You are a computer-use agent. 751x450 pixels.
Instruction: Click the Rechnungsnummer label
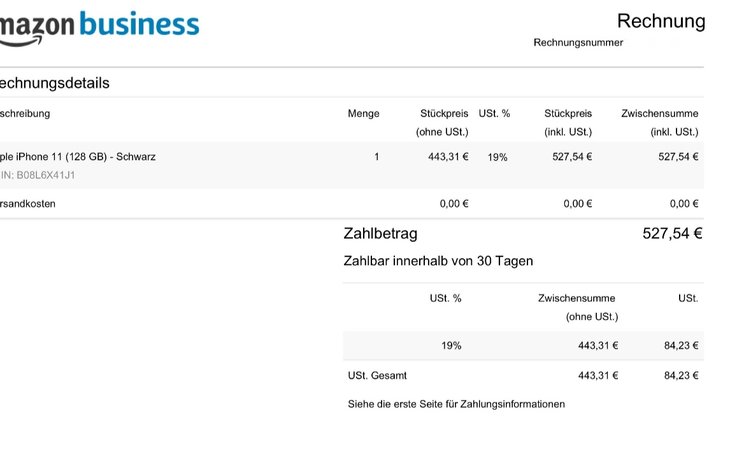[578, 43]
